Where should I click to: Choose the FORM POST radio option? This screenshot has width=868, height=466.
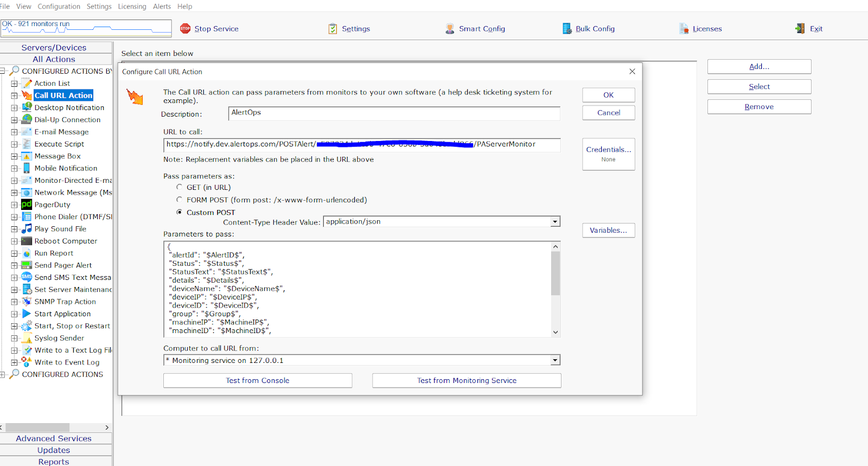tap(180, 200)
